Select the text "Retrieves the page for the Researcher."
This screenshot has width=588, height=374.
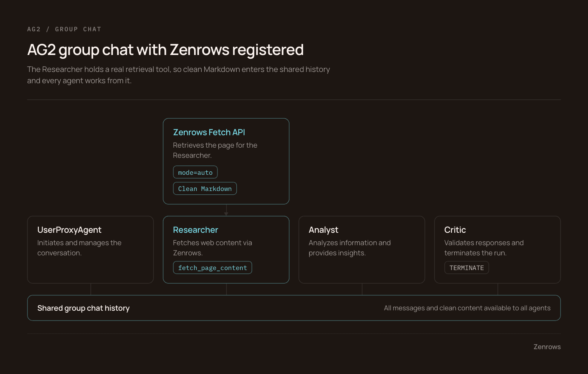pos(215,150)
